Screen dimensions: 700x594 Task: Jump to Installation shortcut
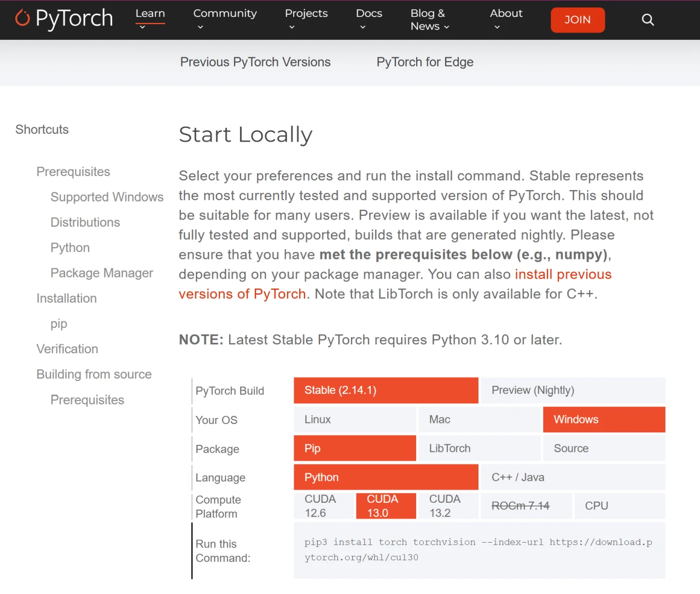tap(67, 298)
